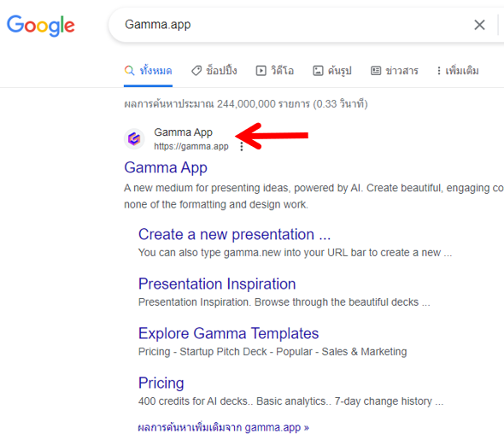Open the Gamma App result title link
The width and height of the screenshot is (504, 445).
[x=166, y=167]
